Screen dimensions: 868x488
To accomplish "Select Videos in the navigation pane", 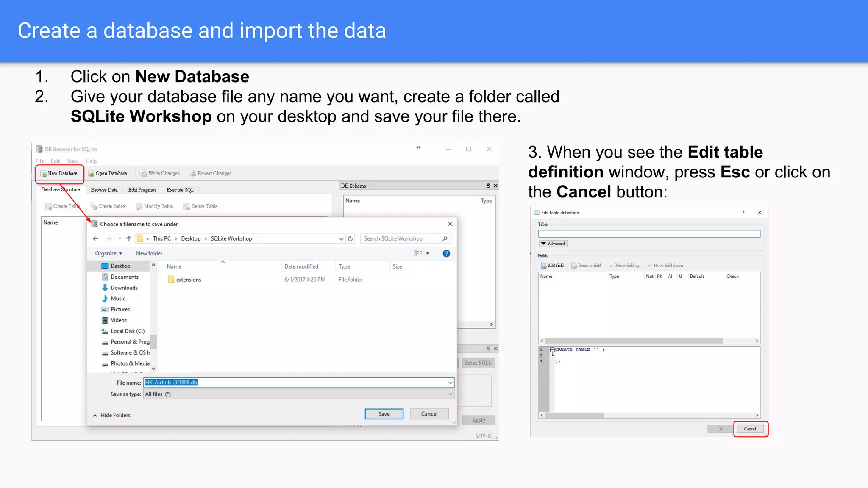I will [x=114, y=320].
